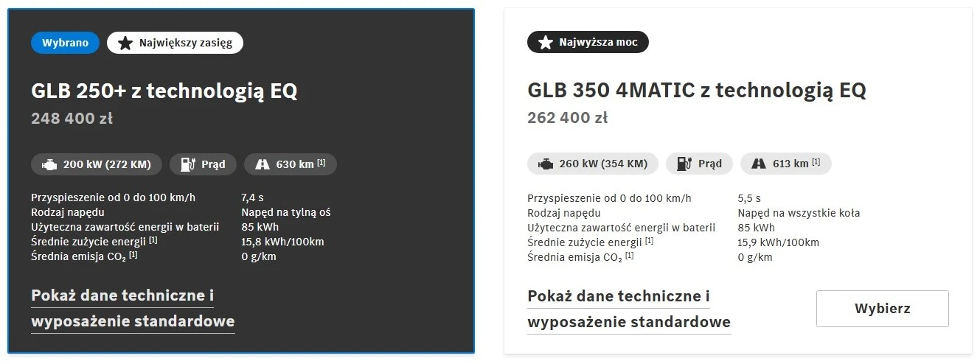Click engine icon beside 260 kW (354 KM)

pos(546,164)
